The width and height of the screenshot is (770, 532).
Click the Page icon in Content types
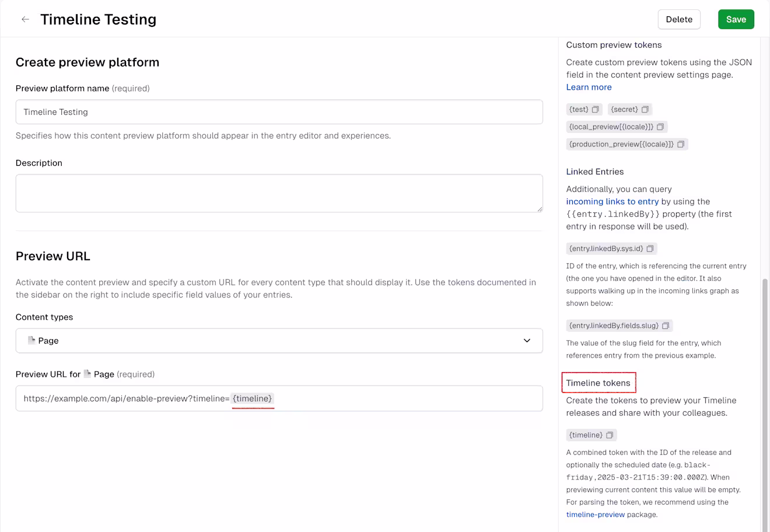click(32, 340)
